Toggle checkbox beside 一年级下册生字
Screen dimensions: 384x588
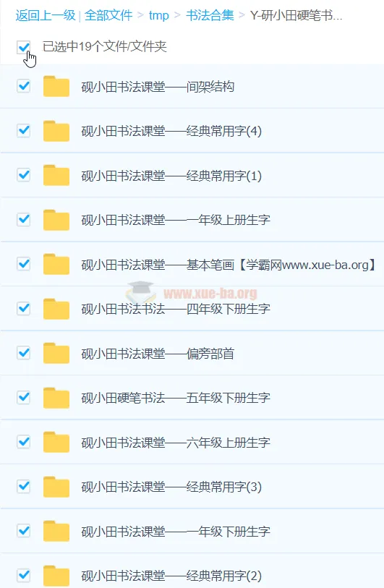[24, 530]
